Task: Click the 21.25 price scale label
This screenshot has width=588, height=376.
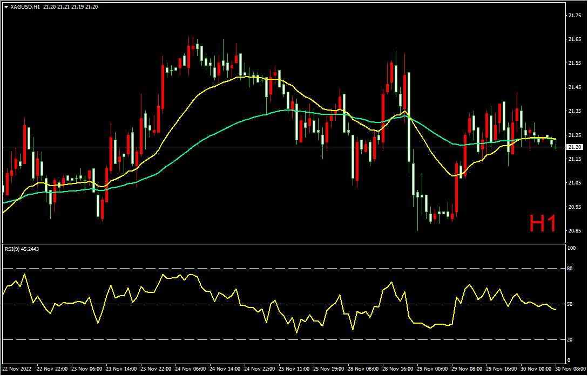Action: (575, 135)
